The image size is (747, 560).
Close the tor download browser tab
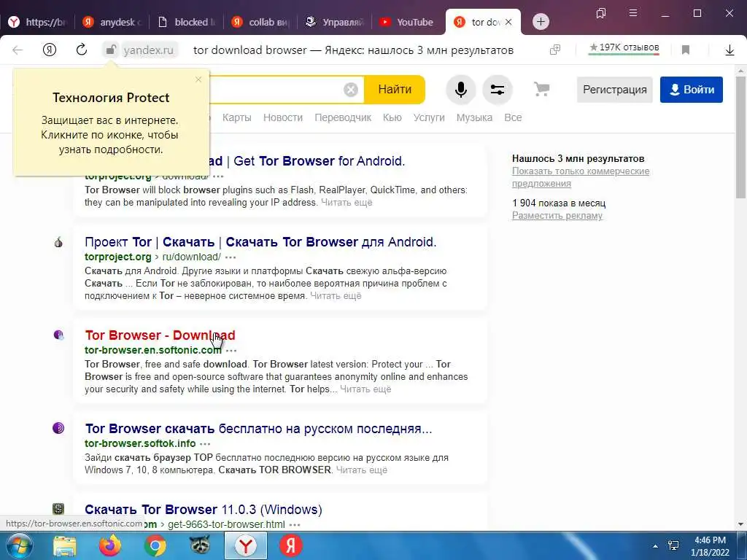coord(508,22)
